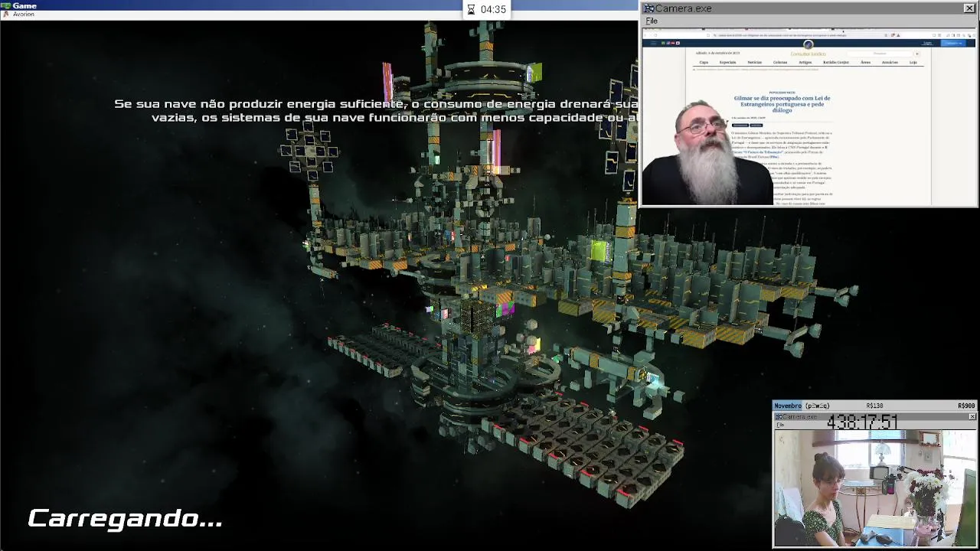Click the Game window title icon
Screen dimensions: 980x551
pos(6,5)
